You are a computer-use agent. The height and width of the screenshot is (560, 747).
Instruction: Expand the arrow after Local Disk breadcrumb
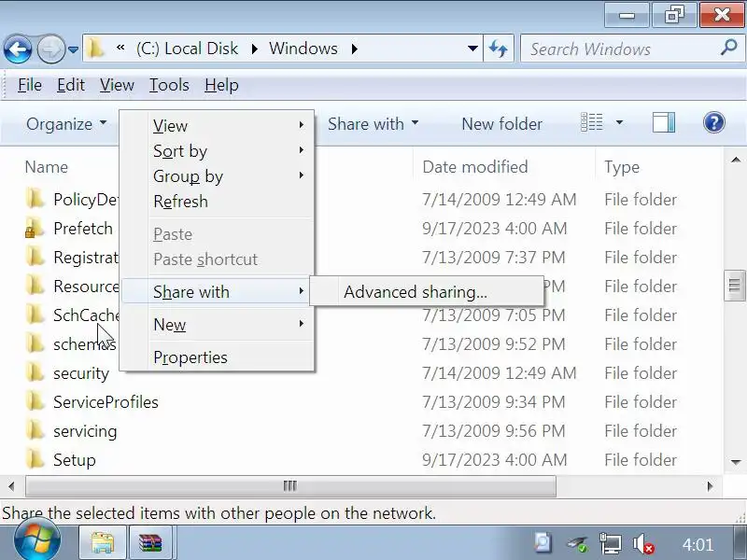coord(255,49)
